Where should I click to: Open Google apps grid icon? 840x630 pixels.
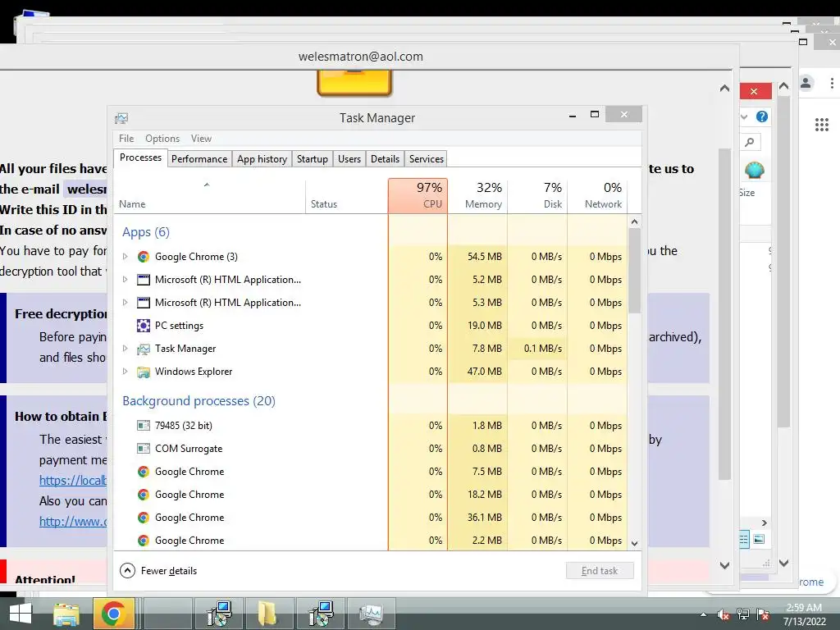coord(822,125)
